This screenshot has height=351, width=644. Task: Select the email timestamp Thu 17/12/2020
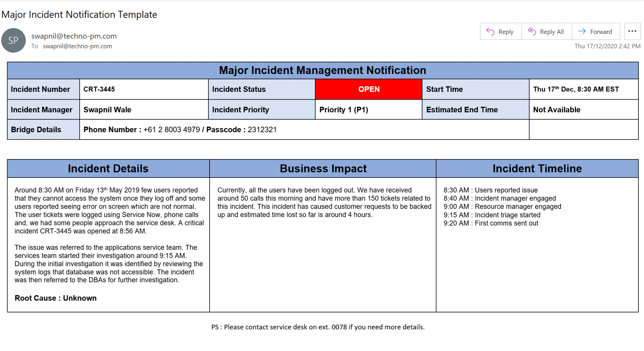click(x=607, y=46)
